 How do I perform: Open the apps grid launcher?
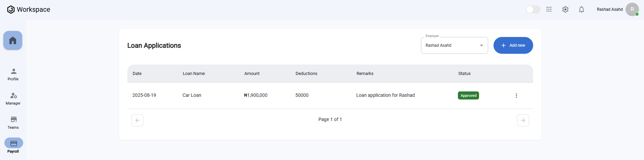[x=549, y=9]
